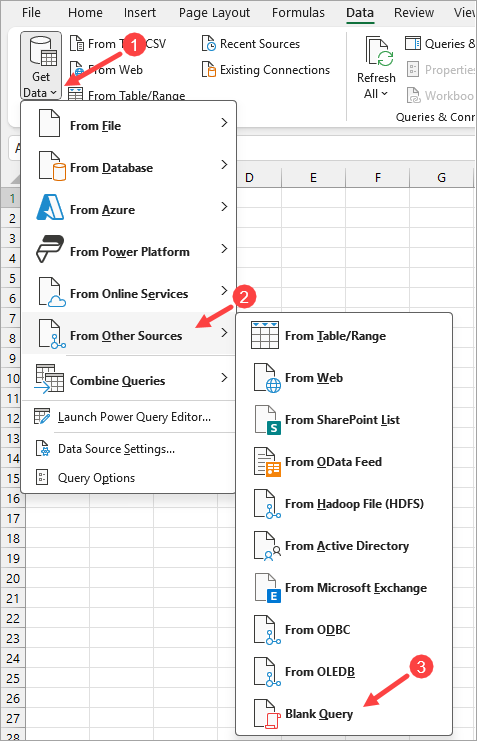Open Query Options menu entry
The height and width of the screenshot is (741, 477).
pyautogui.click(x=129, y=478)
